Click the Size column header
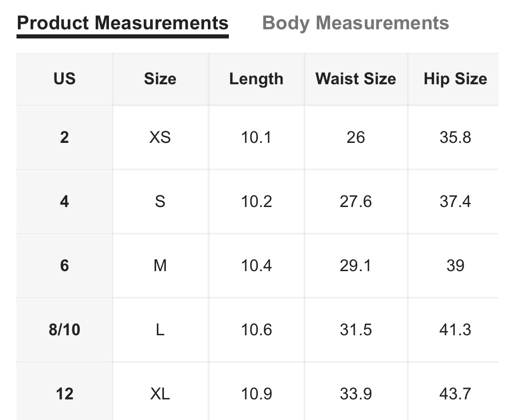Screen dimensions: 515x420 click(160, 79)
